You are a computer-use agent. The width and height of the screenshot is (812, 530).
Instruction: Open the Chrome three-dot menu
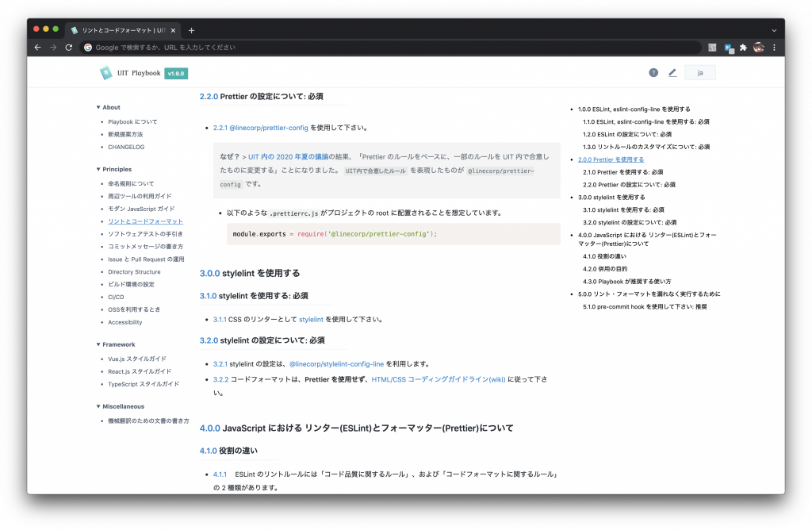point(774,48)
